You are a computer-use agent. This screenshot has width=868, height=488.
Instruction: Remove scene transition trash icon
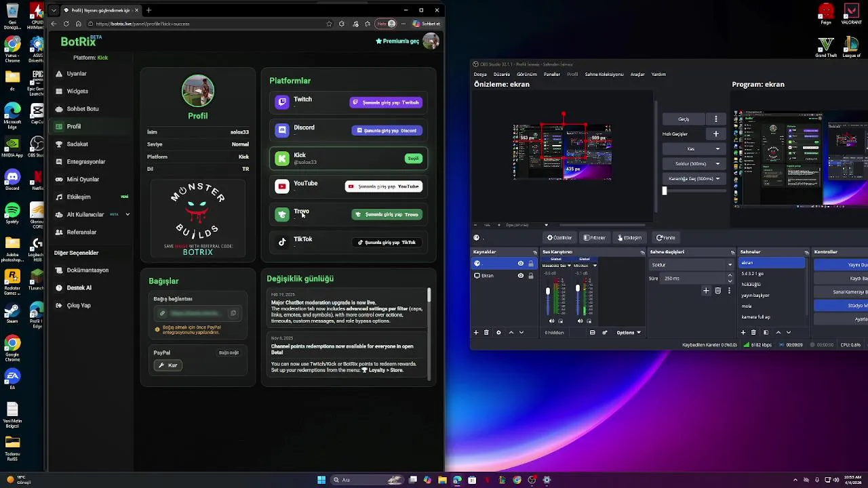pos(717,290)
